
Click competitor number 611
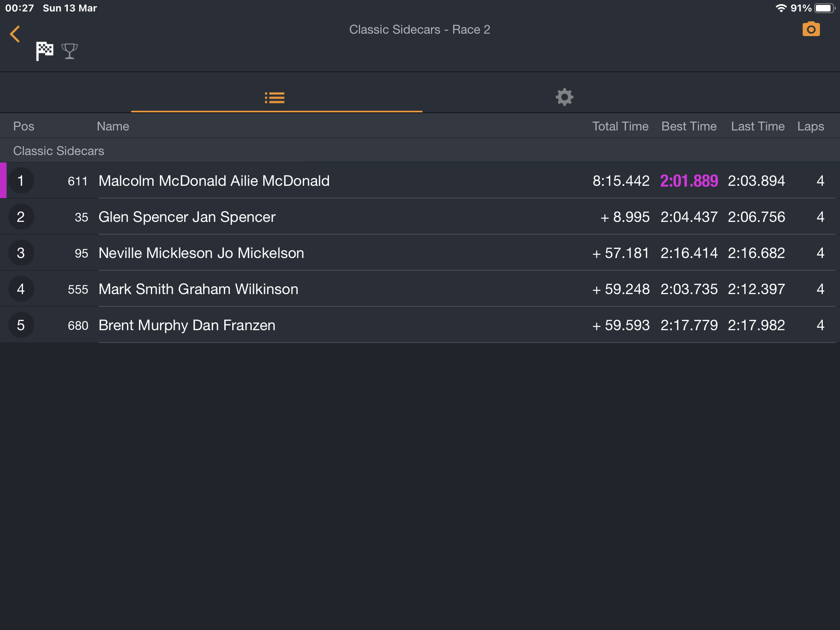click(78, 181)
